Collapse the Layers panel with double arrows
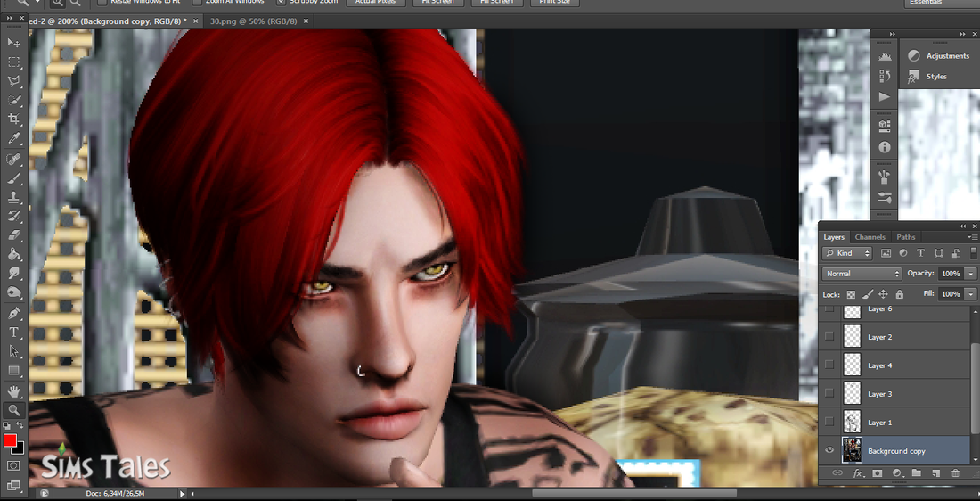This screenshot has width=980, height=501. click(964, 226)
